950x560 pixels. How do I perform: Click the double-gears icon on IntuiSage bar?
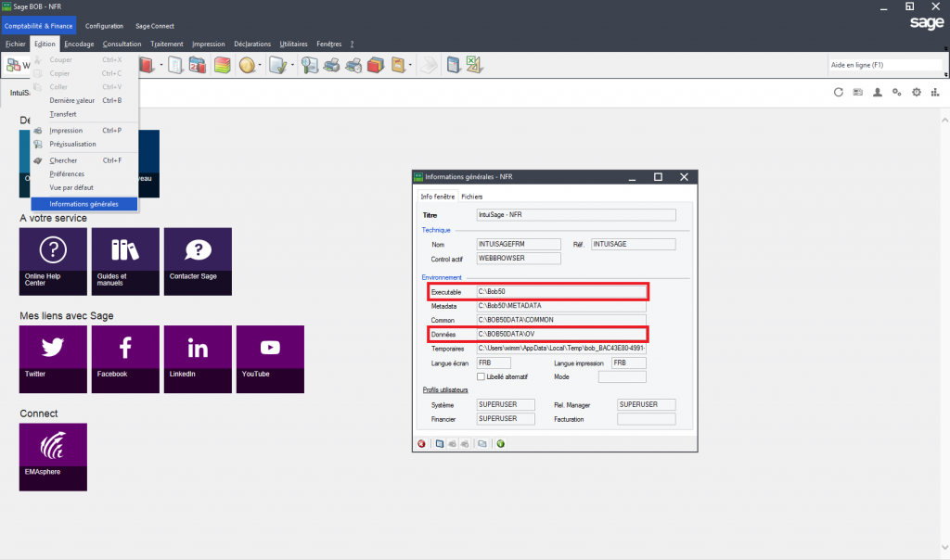pyautogui.click(x=897, y=92)
